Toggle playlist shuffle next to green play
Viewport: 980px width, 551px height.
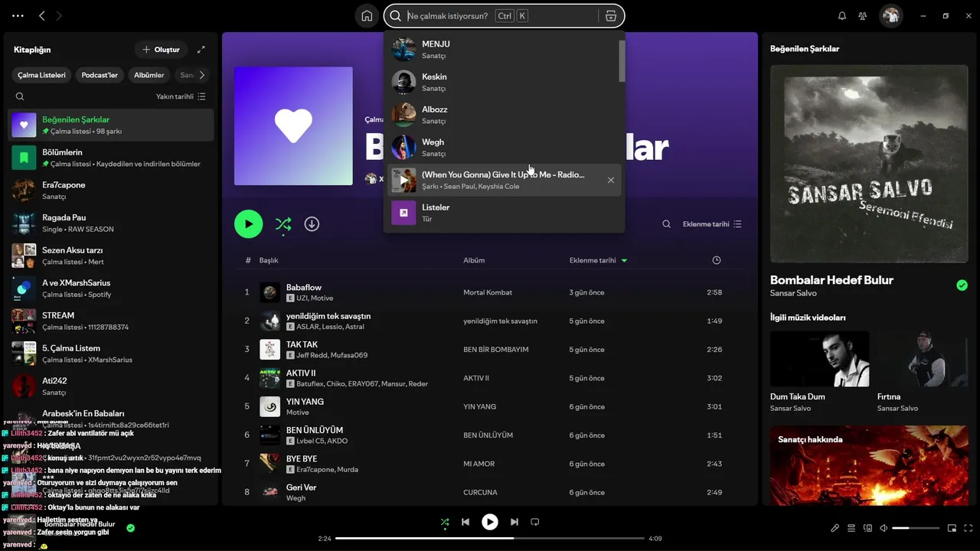pyautogui.click(x=283, y=224)
